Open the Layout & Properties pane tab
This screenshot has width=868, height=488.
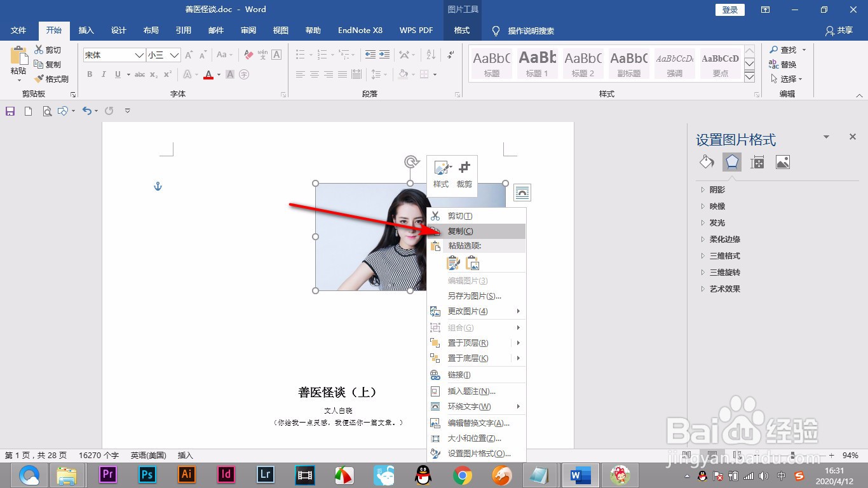point(757,162)
